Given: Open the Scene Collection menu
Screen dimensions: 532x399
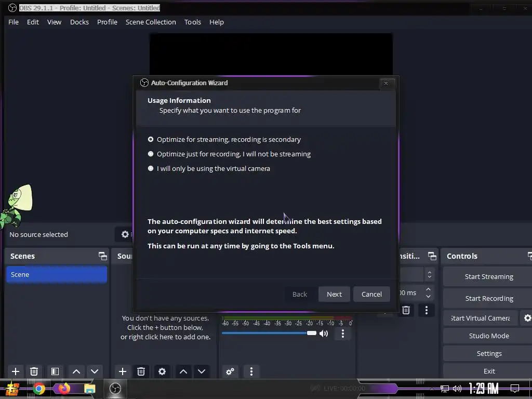Looking at the screenshot, I should tap(151, 22).
